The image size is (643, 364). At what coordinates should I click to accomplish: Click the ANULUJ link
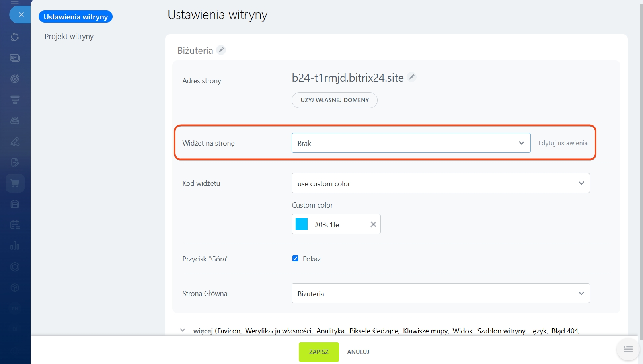pyautogui.click(x=358, y=352)
